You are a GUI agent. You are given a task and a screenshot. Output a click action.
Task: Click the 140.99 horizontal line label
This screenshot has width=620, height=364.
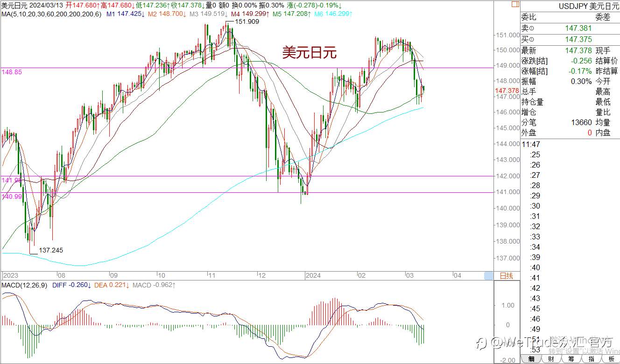12,197
